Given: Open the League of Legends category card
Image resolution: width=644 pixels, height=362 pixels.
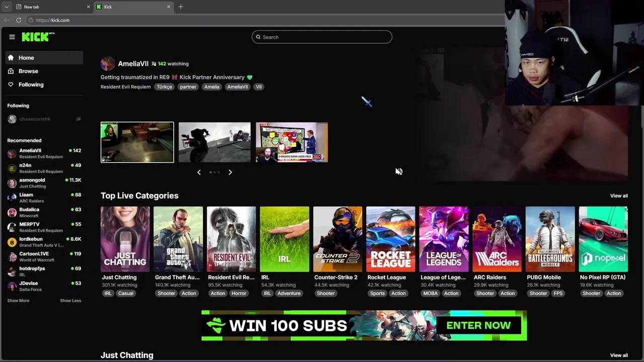Looking at the screenshot, I should 444,239.
